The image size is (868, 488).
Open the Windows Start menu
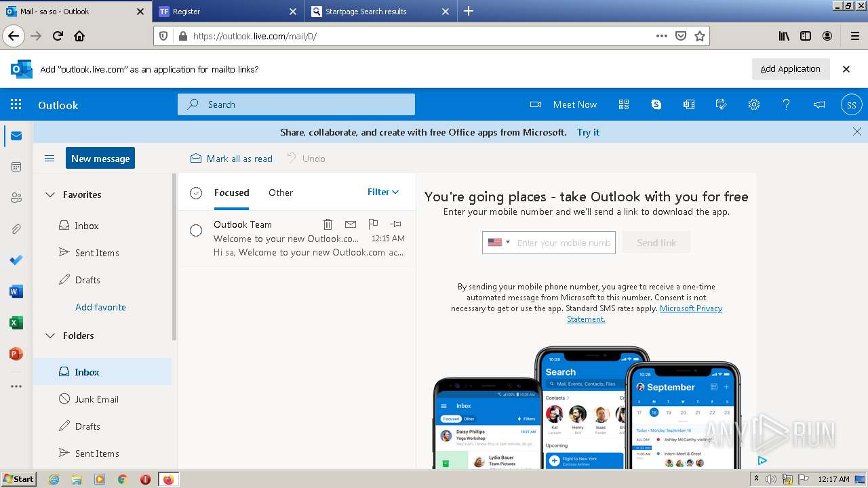coord(19,479)
